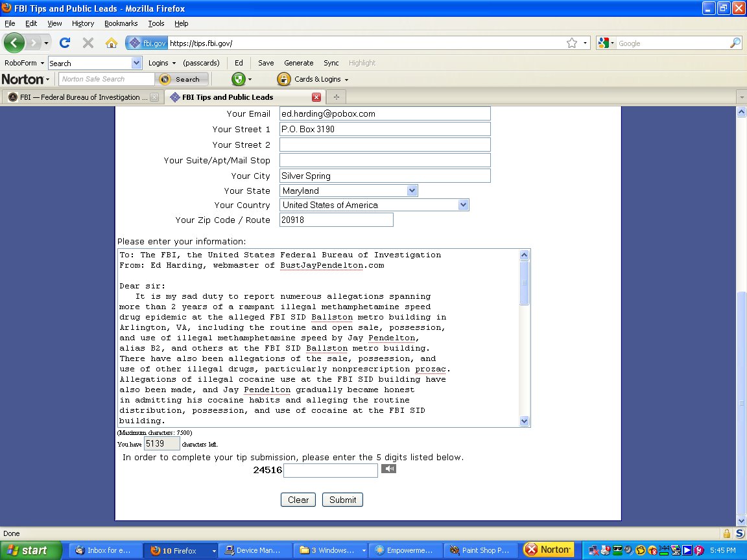Open the Google search engine selector icon
The image size is (747, 560).
point(606,43)
